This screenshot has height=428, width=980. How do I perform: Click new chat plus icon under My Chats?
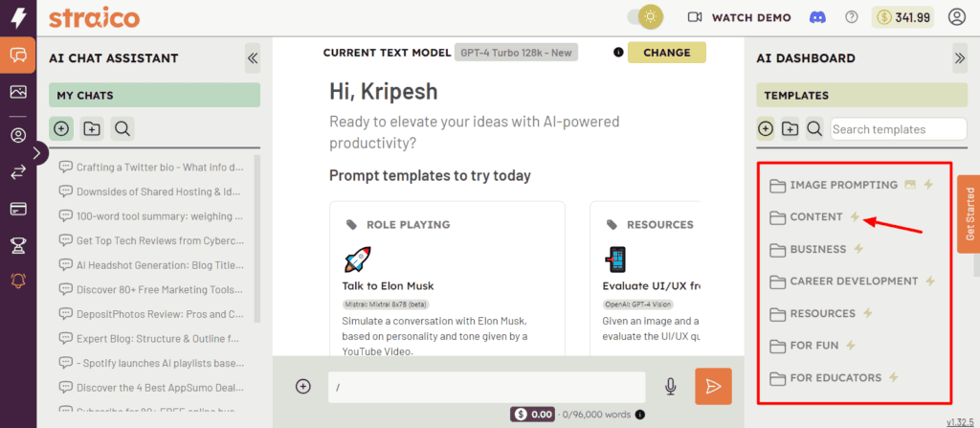coord(61,128)
